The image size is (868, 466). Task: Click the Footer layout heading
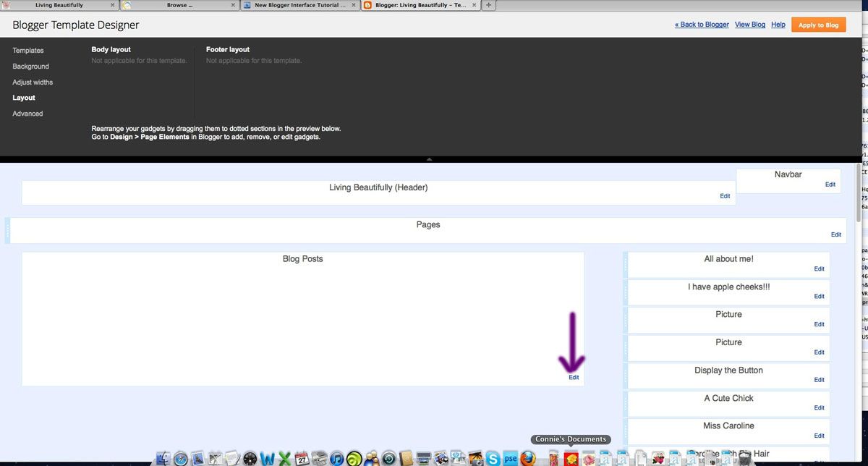coord(228,50)
